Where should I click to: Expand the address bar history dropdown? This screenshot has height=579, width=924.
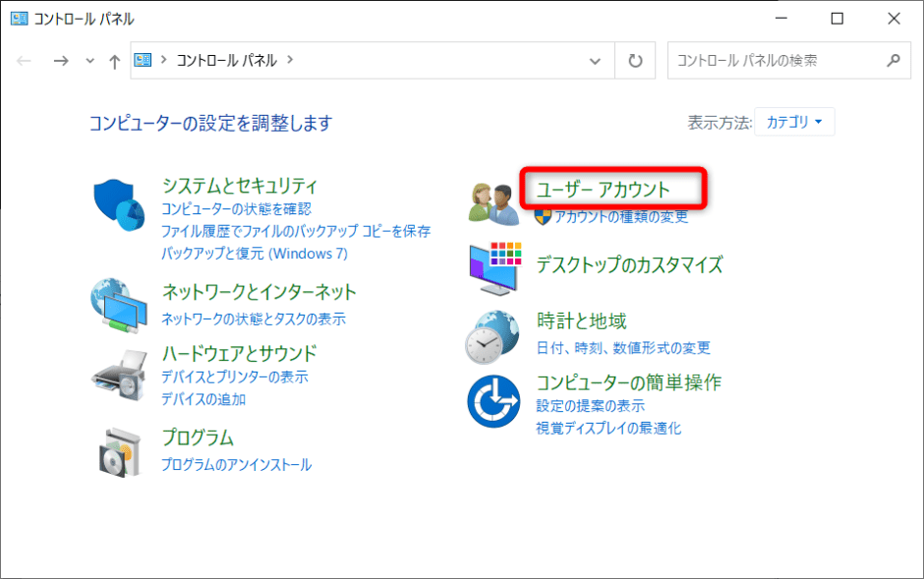coord(595,60)
